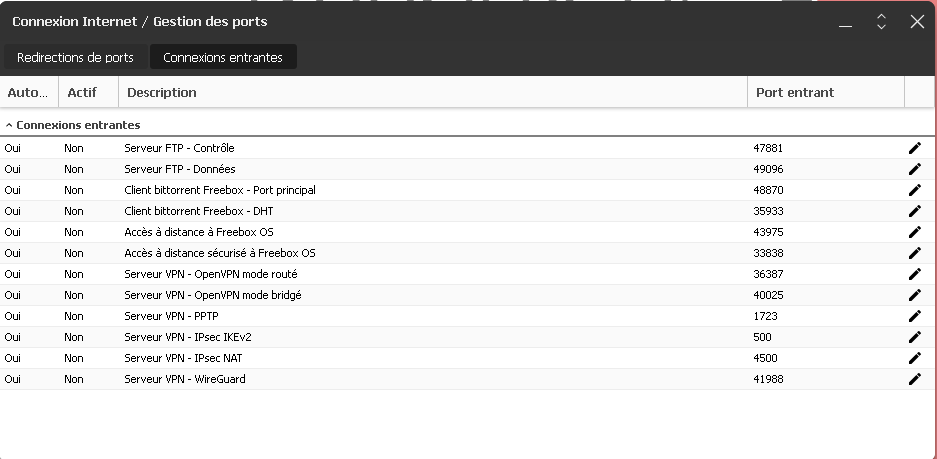Edit the IPsec NAT port entry
Image resolution: width=937 pixels, height=459 pixels.
(x=914, y=358)
